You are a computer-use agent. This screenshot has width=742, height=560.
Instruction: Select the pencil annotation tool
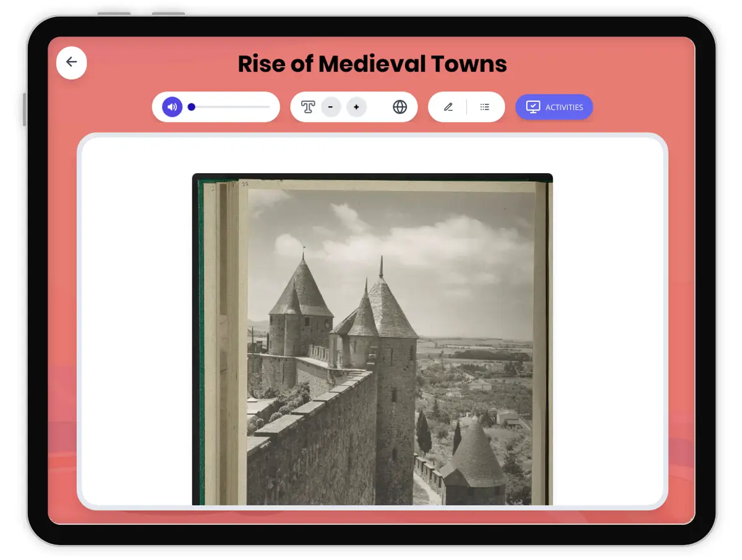[x=448, y=107]
